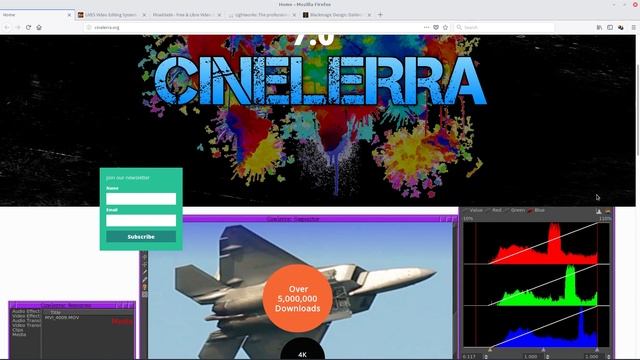Click the CINELERRA banner logo
This screenshot has height=360, width=640.
coord(320,81)
